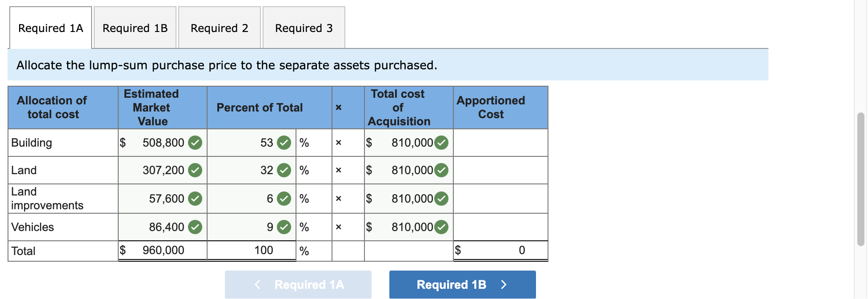
Task: Open the Required 3 tab
Action: [x=303, y=28]
